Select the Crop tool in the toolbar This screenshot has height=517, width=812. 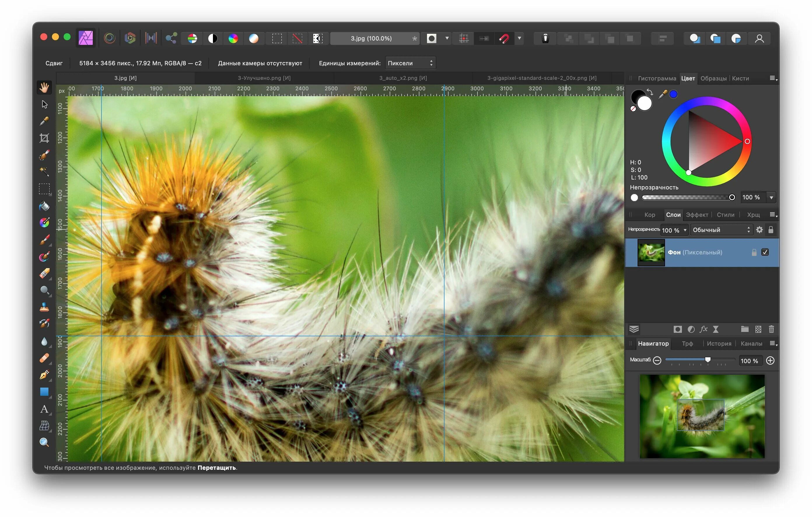click(x=44, y=138)
